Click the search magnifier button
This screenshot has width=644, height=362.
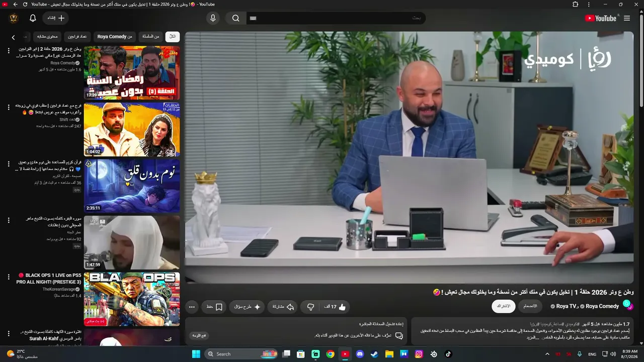pos(236,18)
